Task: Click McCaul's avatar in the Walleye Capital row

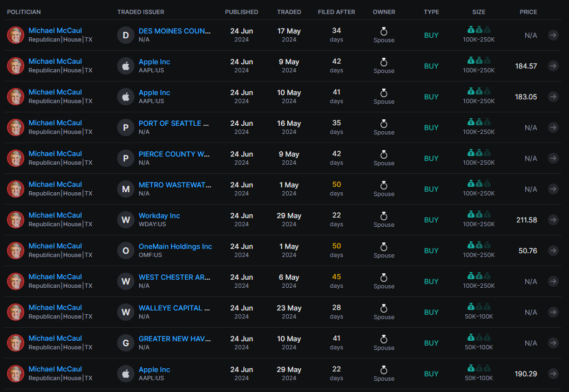Action: pos(16,312)
